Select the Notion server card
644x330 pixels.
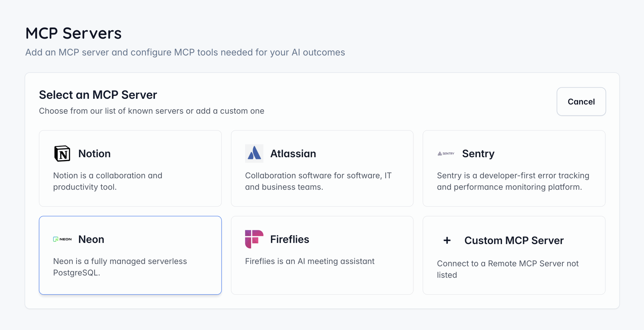pyautogui.click(x=130, y=168)
